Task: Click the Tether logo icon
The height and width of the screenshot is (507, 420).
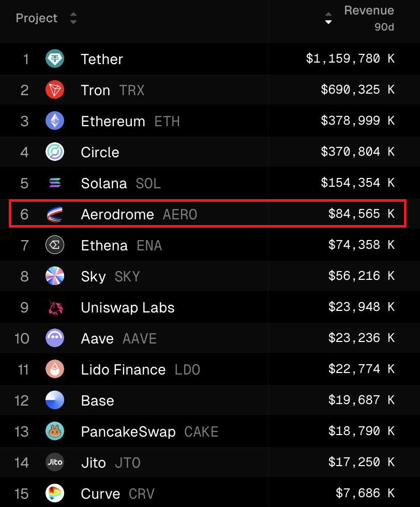Action: [x=55, y=59]
